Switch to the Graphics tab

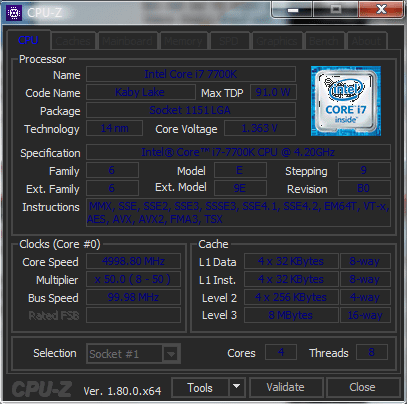pos(277,41)
